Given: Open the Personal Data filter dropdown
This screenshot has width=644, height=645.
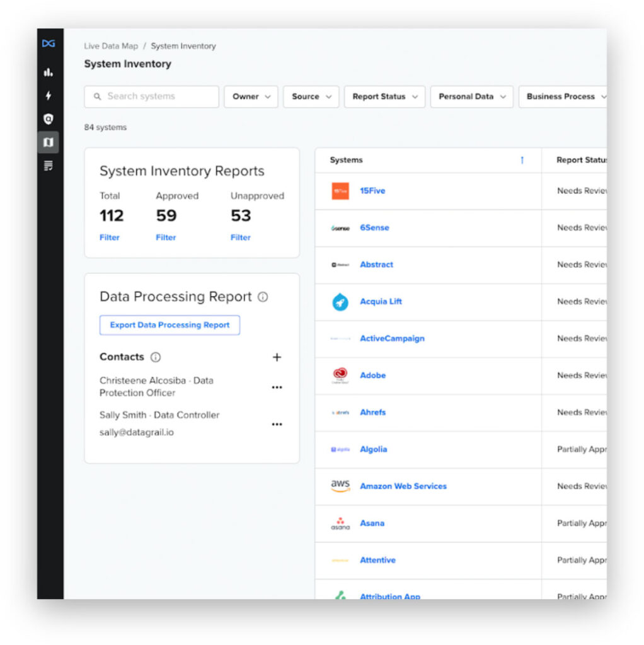Looking at the screenshot, I should pos(471,96).
